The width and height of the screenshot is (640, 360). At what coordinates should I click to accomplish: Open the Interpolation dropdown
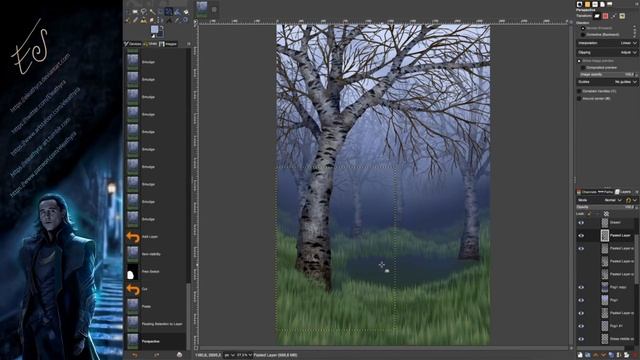pos(607,43)
